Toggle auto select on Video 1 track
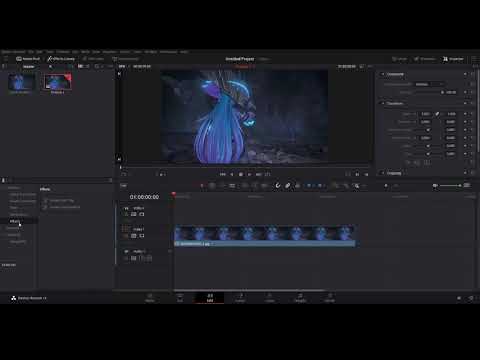This screenshot has height=360, width=480. coord(134,236)
